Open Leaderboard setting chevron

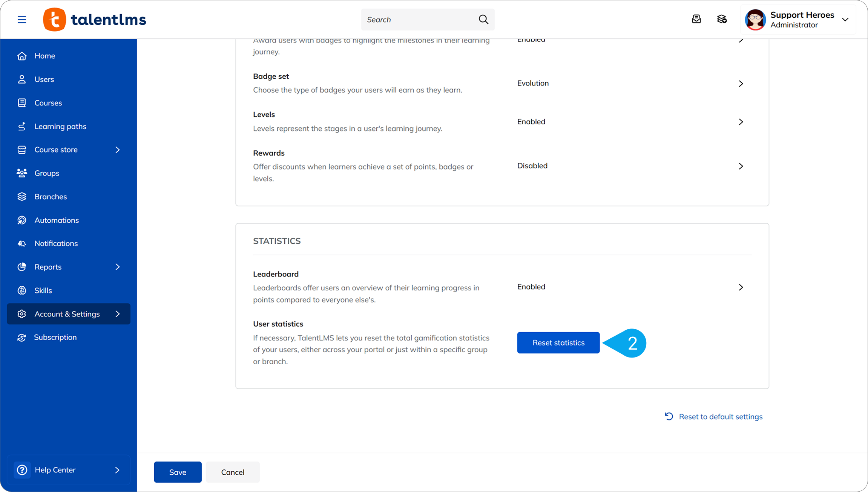pyautogui.click(x=741, y=287)
